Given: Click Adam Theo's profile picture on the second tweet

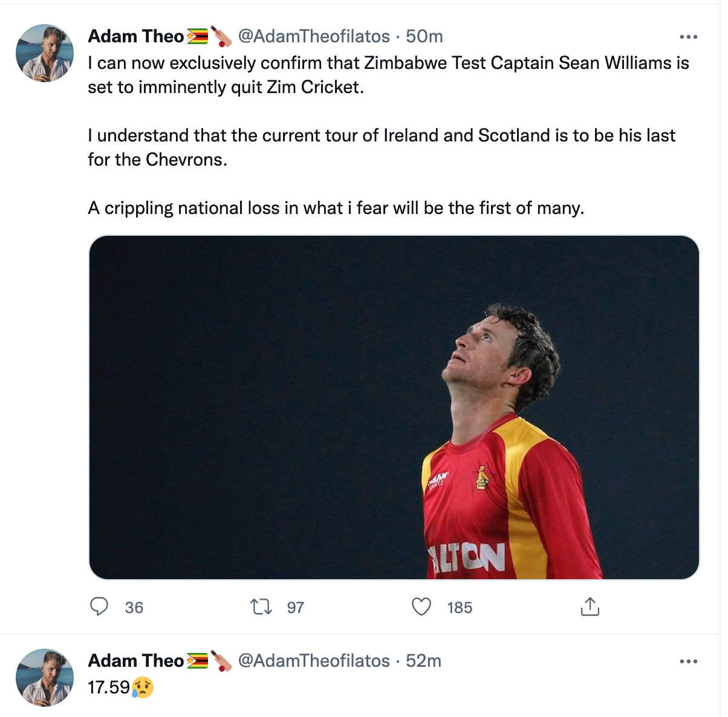Looking at the screenshot, I should pos(45,678).
